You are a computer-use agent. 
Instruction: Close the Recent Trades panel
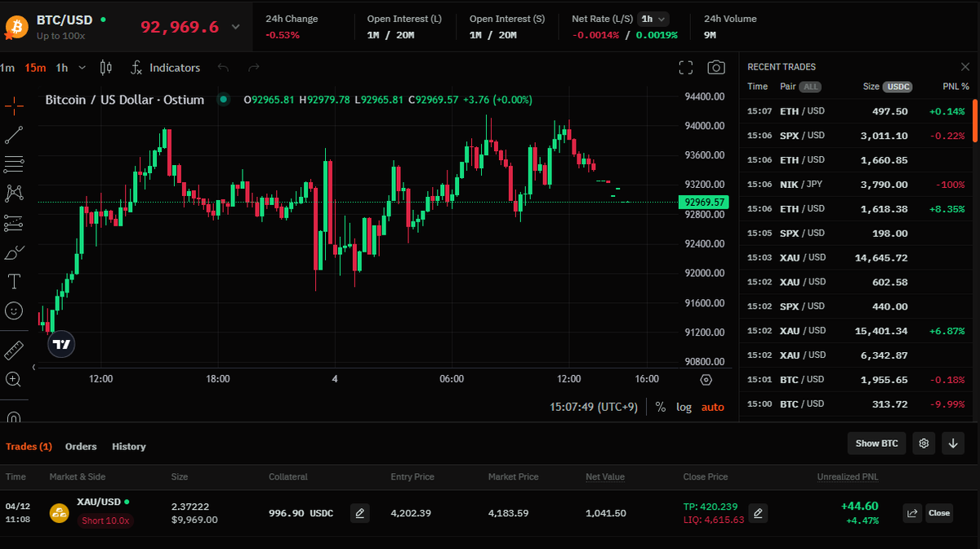965,67
